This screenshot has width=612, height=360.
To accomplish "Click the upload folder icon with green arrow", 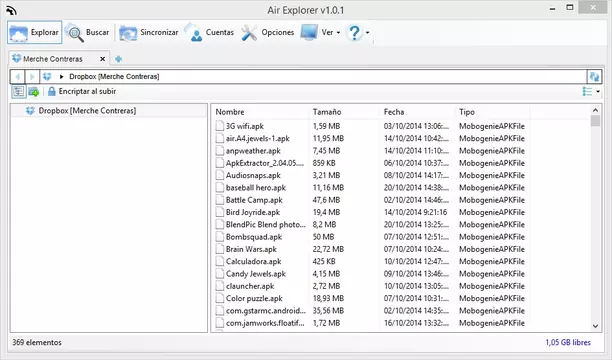I will click(34, 92).
